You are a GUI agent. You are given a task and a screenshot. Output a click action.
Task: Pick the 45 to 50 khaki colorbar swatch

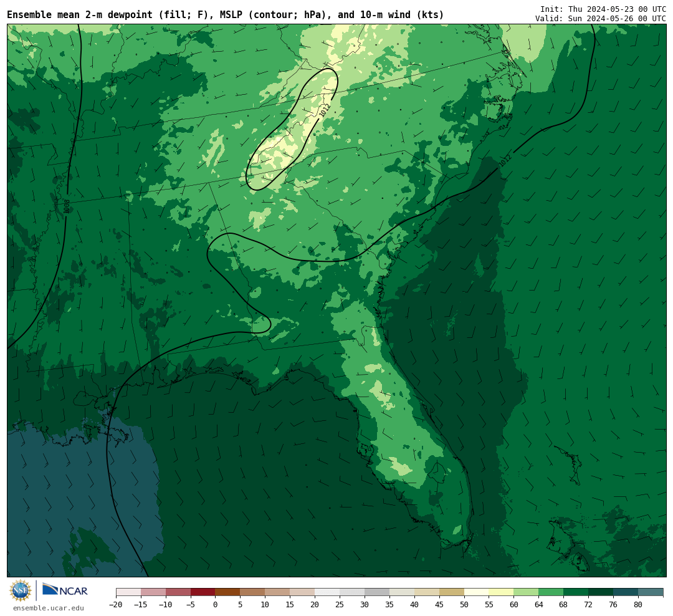pos(452,592)
